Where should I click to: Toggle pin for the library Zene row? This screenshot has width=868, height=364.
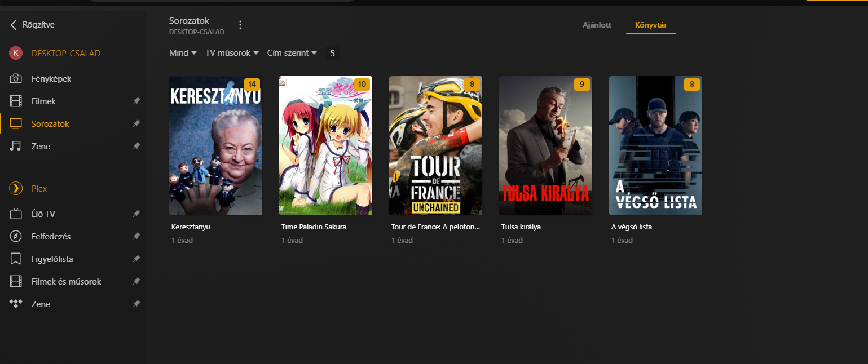click(x=136, y=147)
